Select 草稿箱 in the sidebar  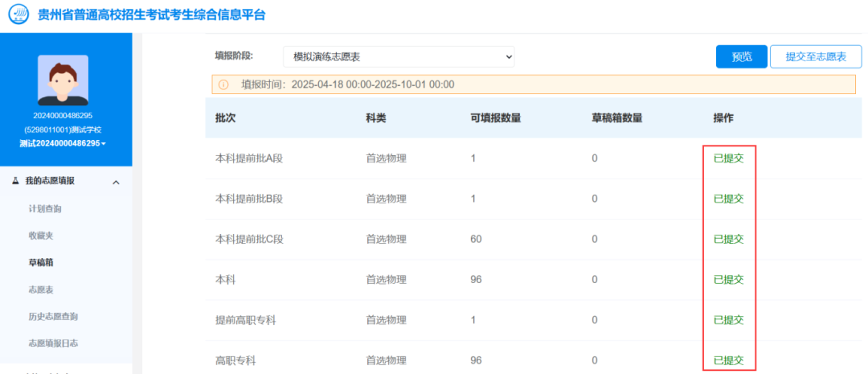point(40,262)
